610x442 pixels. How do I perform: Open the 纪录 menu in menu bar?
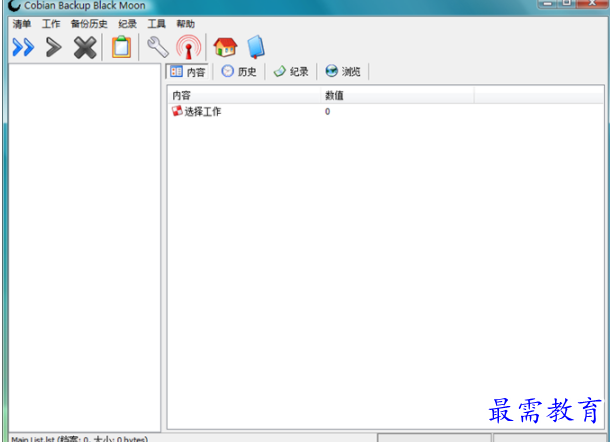128,24
